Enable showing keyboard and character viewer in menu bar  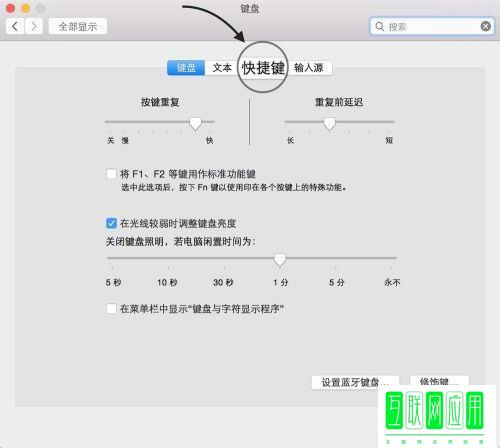tap(111, 309)
